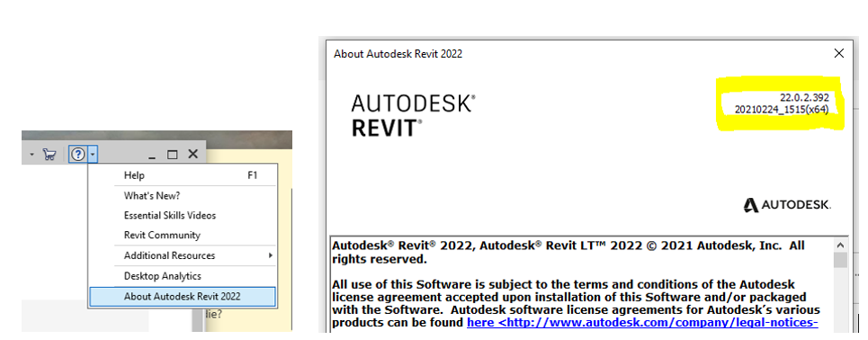
Task: Select Desktop Analytics menu entry
Action: point(183,276)
